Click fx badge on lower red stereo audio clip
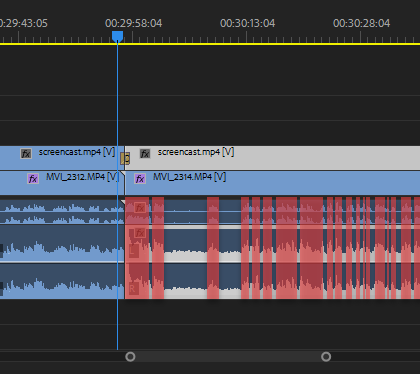 pos(140,232)
